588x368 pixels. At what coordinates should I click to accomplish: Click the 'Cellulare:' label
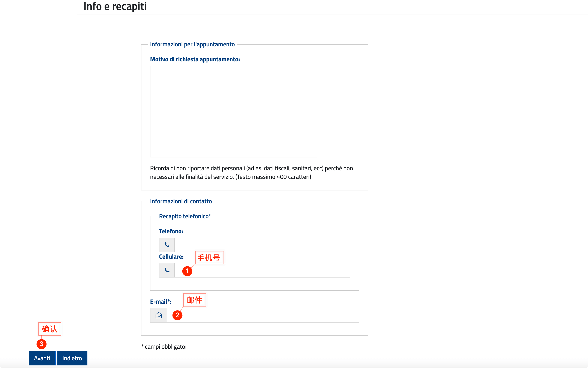[171, 256]
